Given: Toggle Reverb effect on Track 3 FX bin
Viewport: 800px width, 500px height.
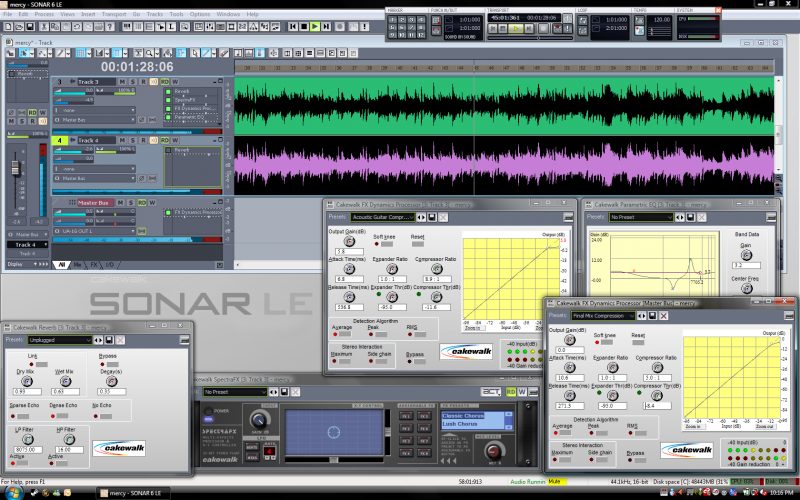Looking at the screenshot, I should click(x=168, y=92).
